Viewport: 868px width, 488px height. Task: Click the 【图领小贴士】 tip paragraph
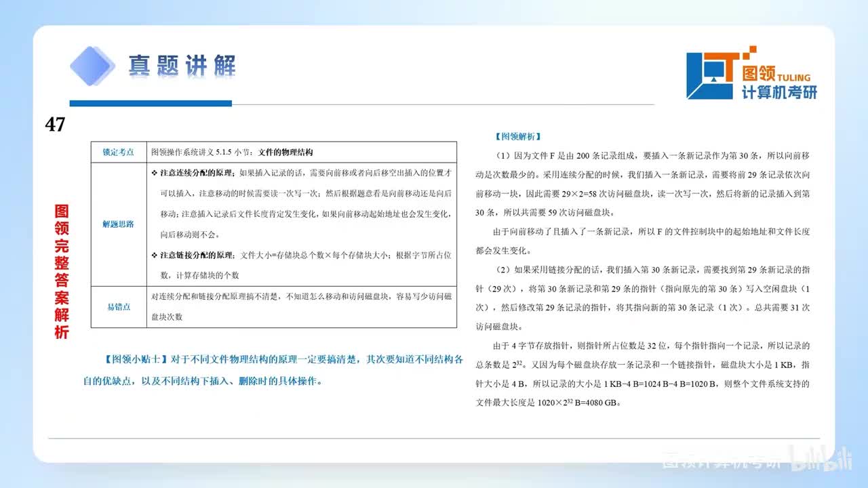coord(273,369)
